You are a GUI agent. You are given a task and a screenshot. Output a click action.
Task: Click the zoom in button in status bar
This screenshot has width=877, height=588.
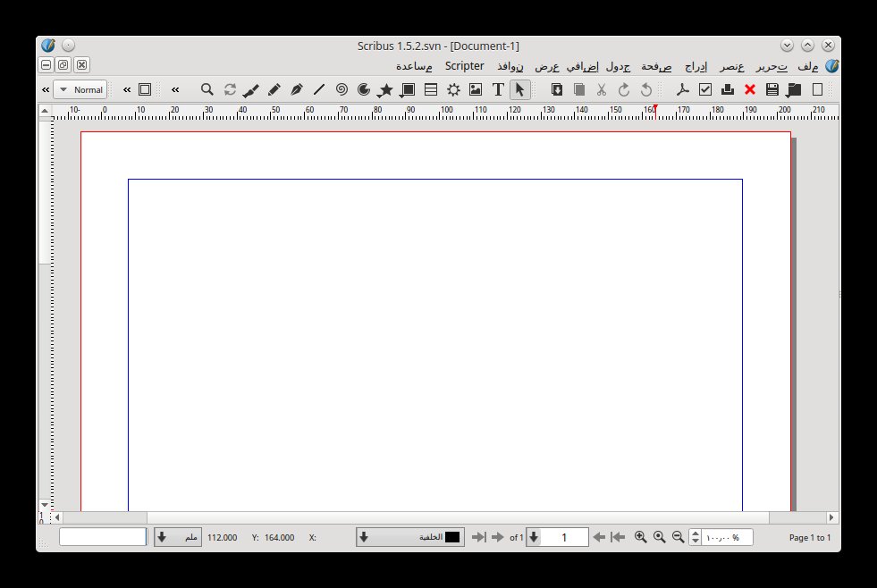[640, 537]
